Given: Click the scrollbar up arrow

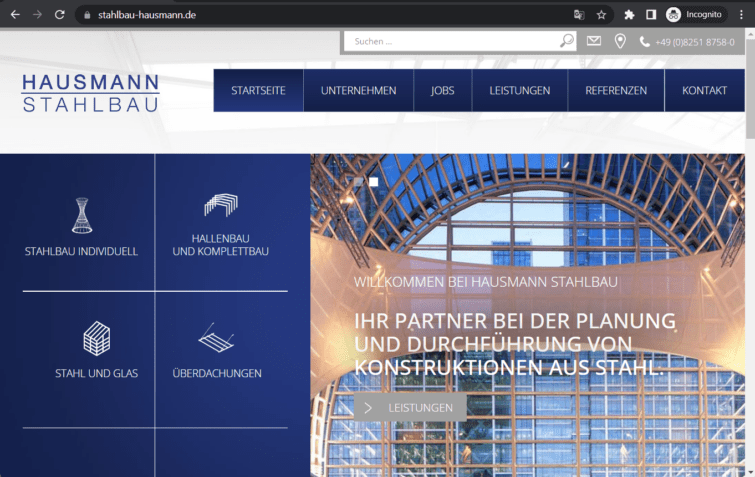Looking at the screenshot, I should pyautogui.click(x=750, y=34).
